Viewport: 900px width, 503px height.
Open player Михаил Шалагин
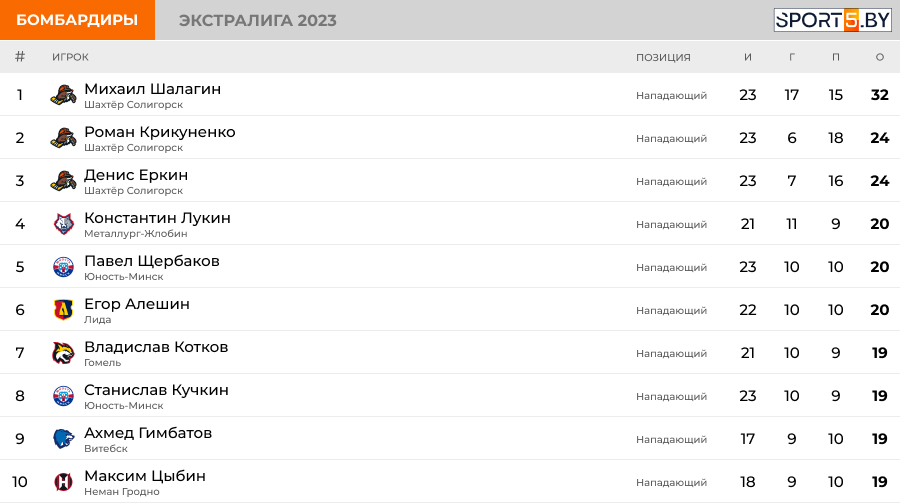click(x=153, y=89)
